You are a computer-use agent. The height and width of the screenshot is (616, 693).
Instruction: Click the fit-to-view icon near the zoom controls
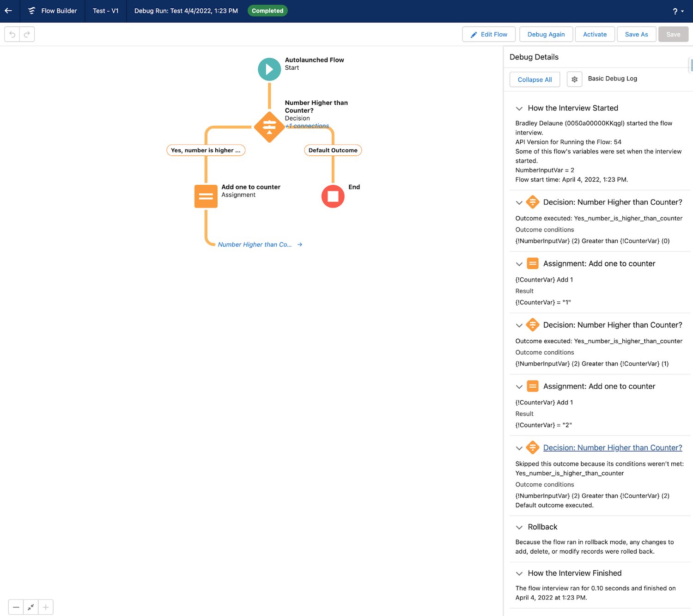point(30,607)
